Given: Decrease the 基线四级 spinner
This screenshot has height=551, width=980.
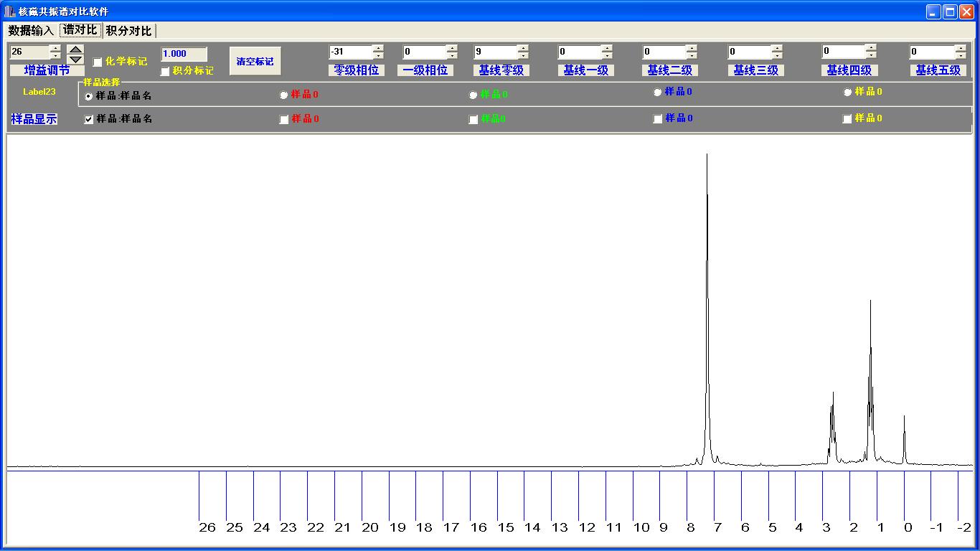Looking at the screenshot, I should tap(871, 55).
